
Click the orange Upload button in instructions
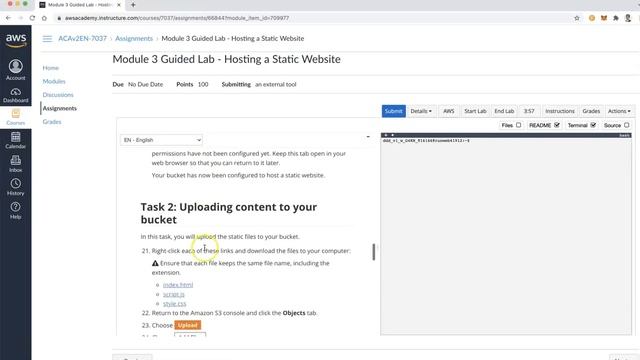(x=188, y=325)
